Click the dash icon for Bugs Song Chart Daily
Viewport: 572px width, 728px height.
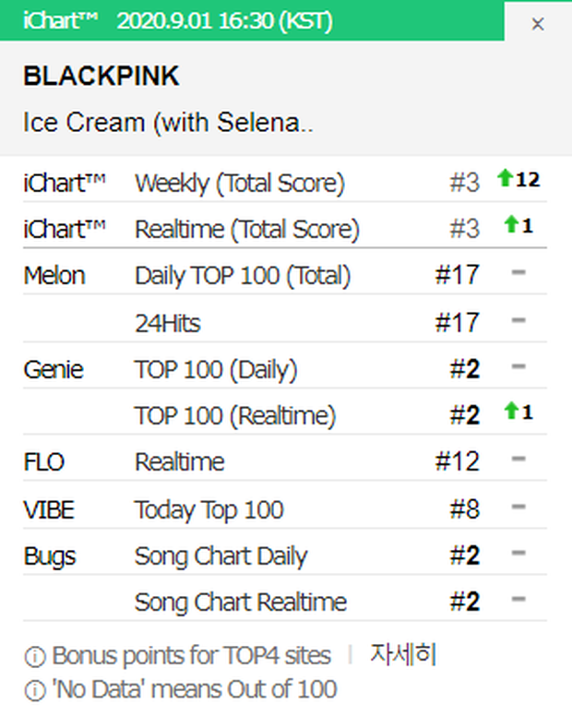518,554
